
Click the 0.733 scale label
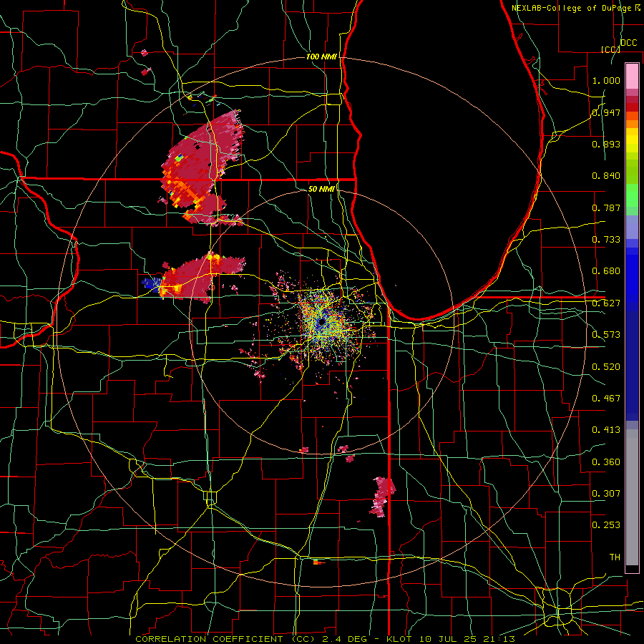[606, 240]
